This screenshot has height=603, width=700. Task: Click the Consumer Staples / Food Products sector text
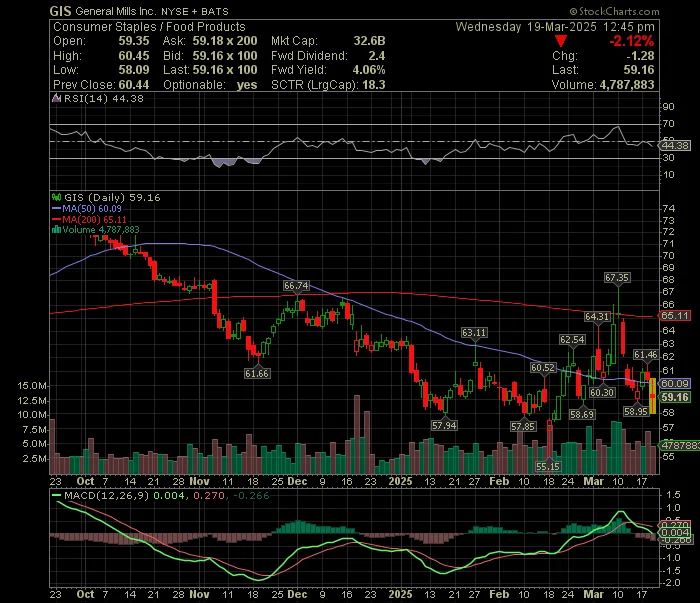pos(149,27)
